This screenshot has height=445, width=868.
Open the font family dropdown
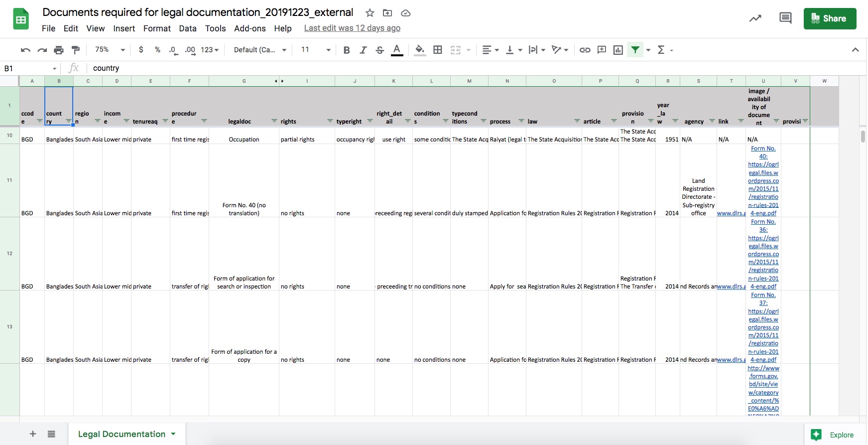tap(260, 50)
